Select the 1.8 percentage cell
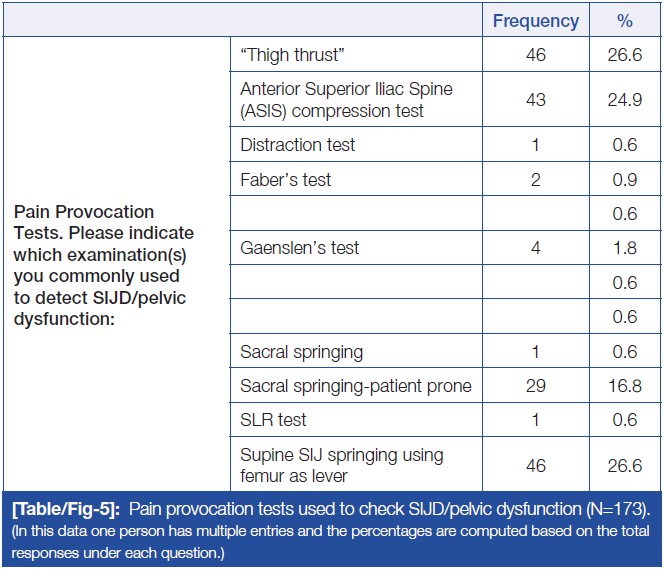Image resolution: width=664 pixels, height=569 pixels. click(x=625, y=247)
